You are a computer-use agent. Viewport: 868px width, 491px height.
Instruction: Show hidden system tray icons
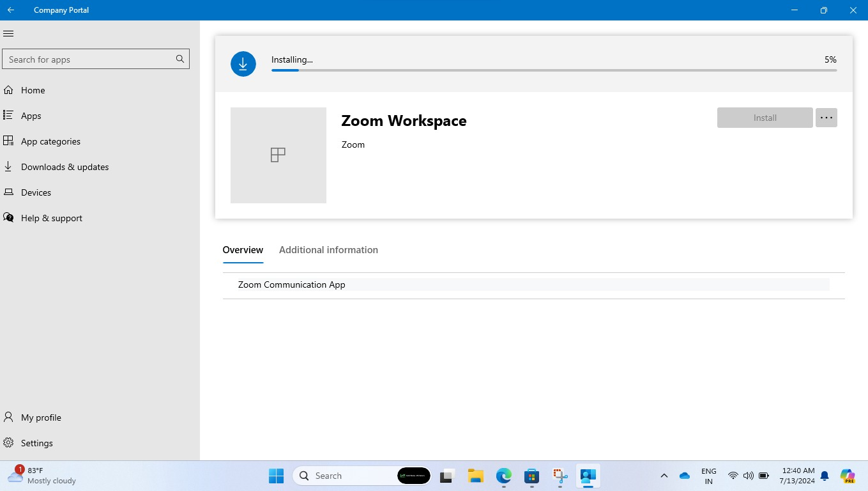664,476
